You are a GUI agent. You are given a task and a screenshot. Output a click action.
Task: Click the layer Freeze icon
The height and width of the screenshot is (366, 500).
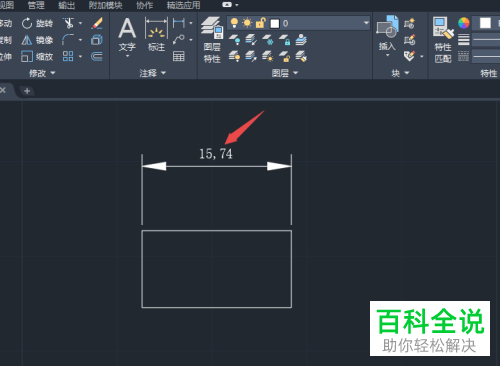point(268,40)
